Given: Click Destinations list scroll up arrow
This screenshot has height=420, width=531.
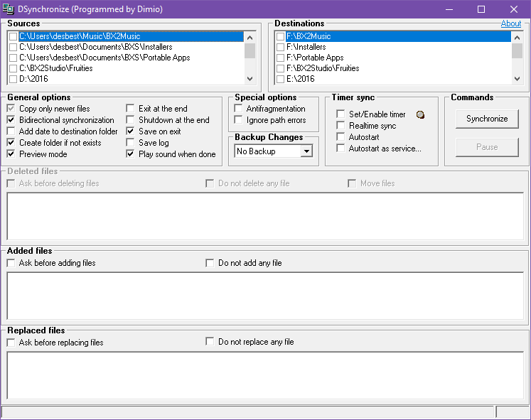Looking at the screenshot, I should (517, 38).
